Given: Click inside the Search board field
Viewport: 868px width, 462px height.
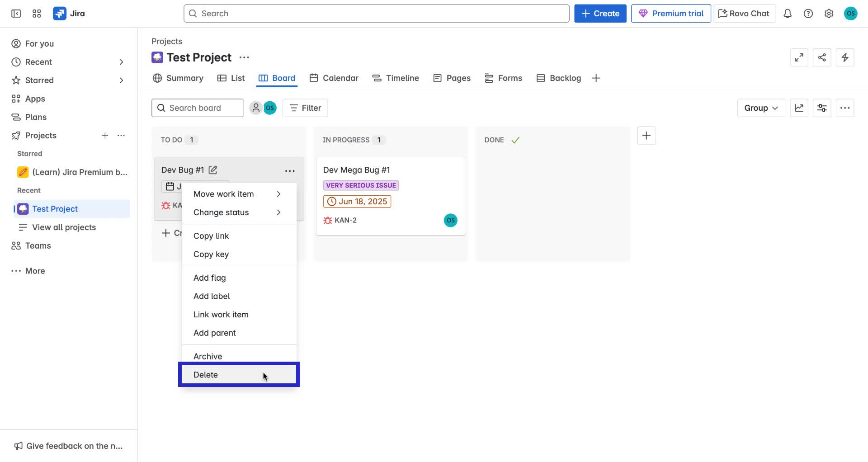Looking at the screenshot, I should [197, 108].
